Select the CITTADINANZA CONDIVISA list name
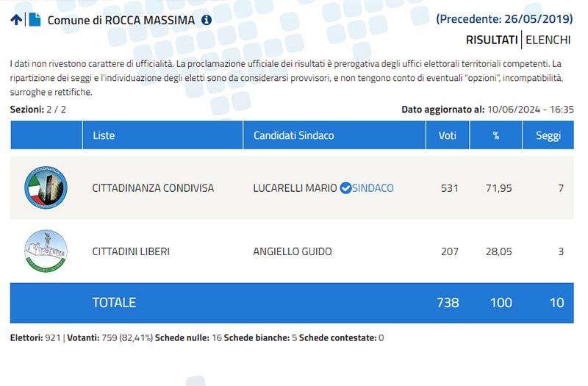The height and width of the screenshot is (386, 588). 153,188
